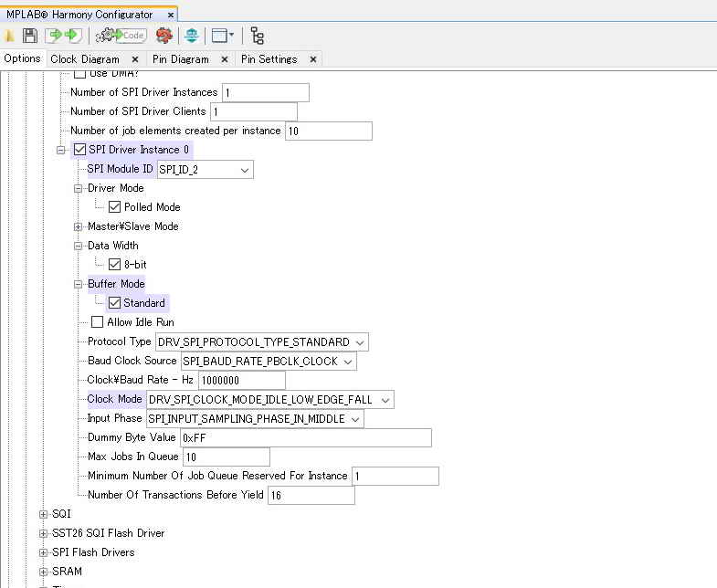This screenshot has height=588, width=717.
Task: Select the SQI tree item
Action: point(61,514)
